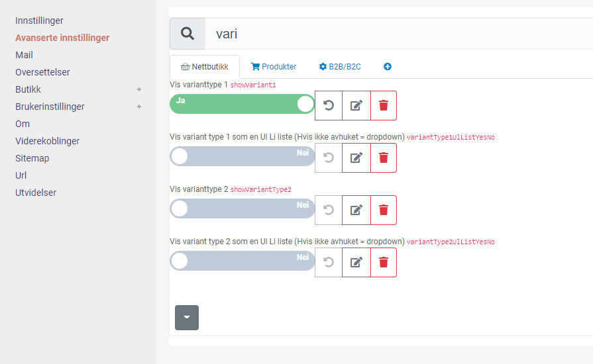Focus the search field containing 'vari'
Image resolution: width=593 pixels, height=364 pixels.
point(399,34)
